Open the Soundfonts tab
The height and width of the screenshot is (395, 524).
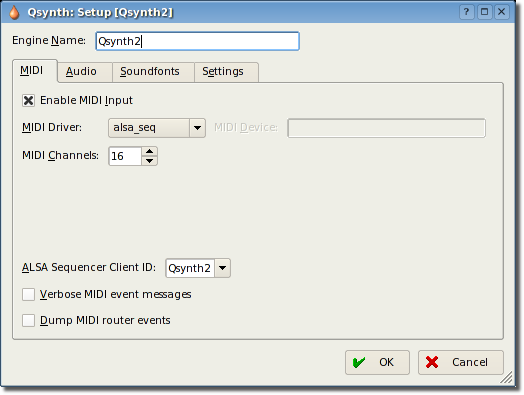[153, 72]
